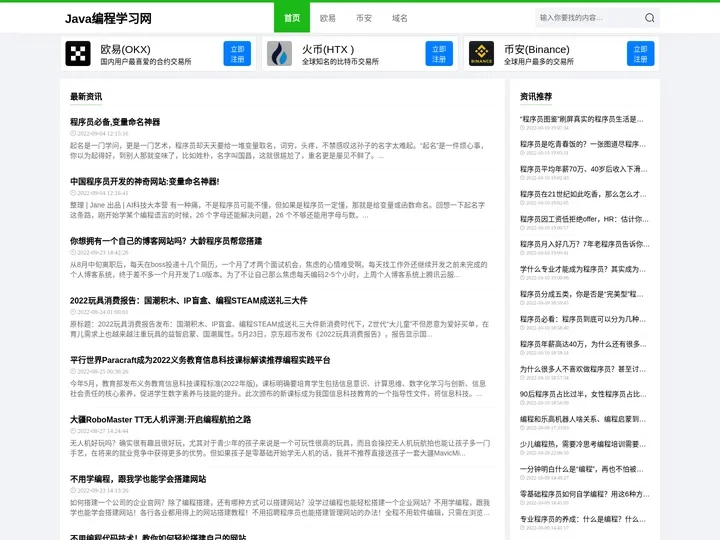Open sidebar link 学什么专业才能成为程序员?
Viewport: 720px width, 540px height.
point(582,269)
